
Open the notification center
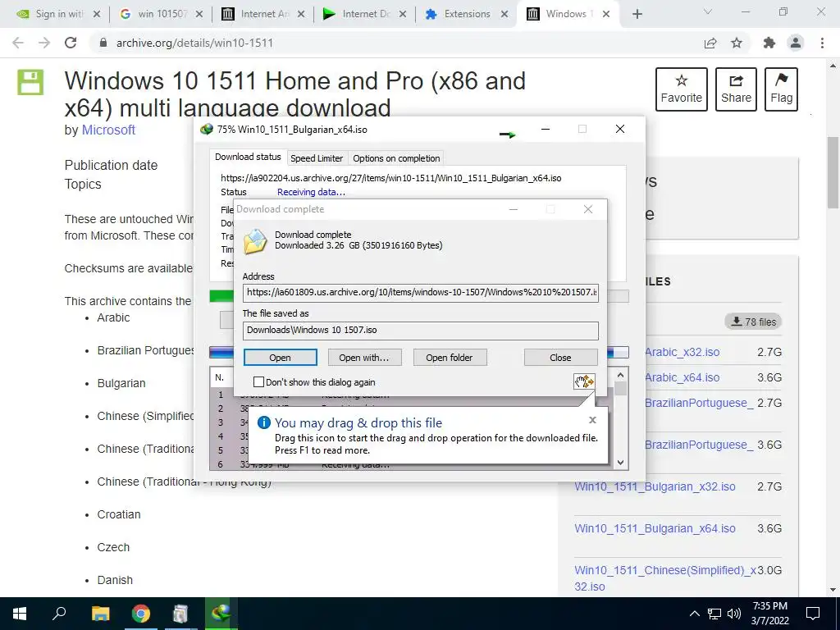click(813, 614)
